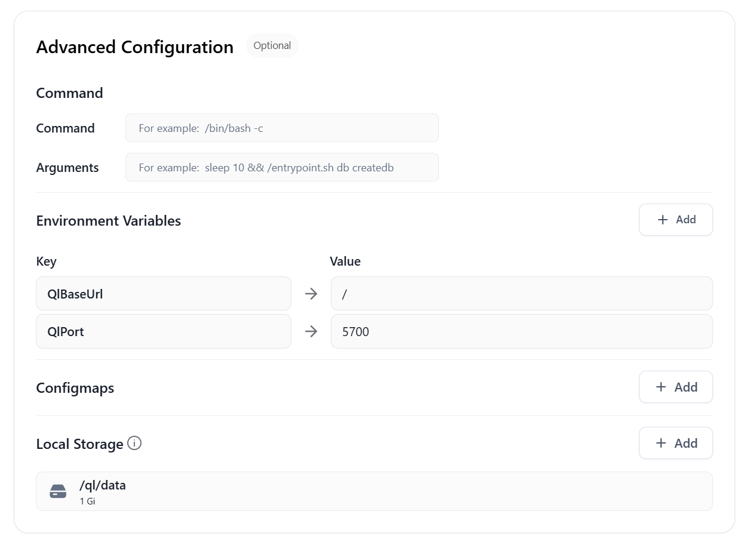
Task: Click the drive icon for /ql/data storage
Action: (58, 491)
